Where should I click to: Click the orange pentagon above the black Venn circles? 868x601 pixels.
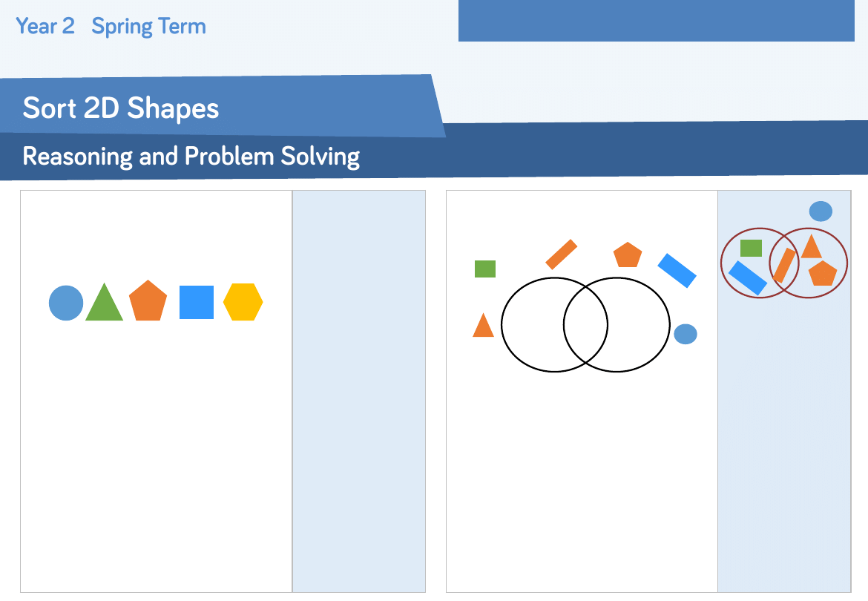coord(628,255)
